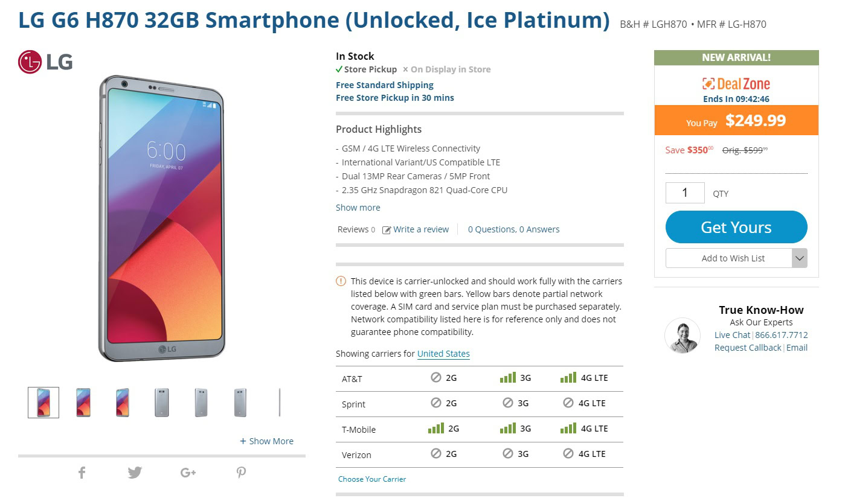Share via Google Plus icon
845x504 pixels.
[x=188, y=473]
